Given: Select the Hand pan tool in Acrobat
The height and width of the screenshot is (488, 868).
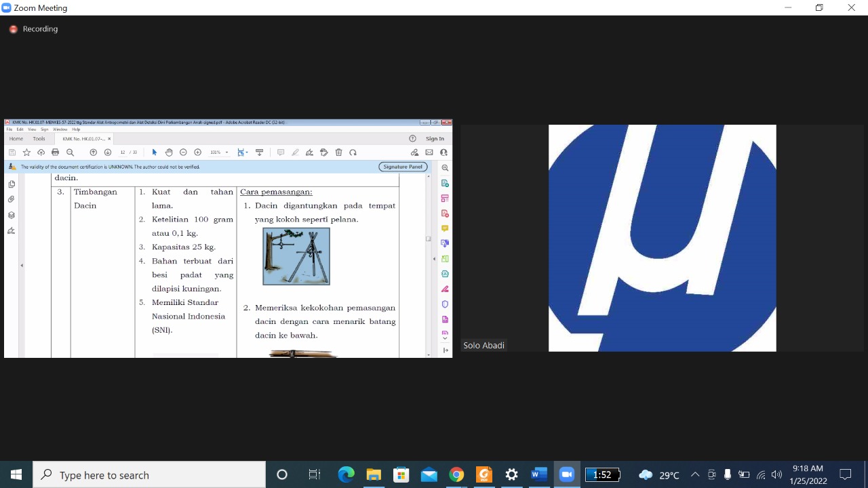Looking at the screenshot, I should pos(169,152).
